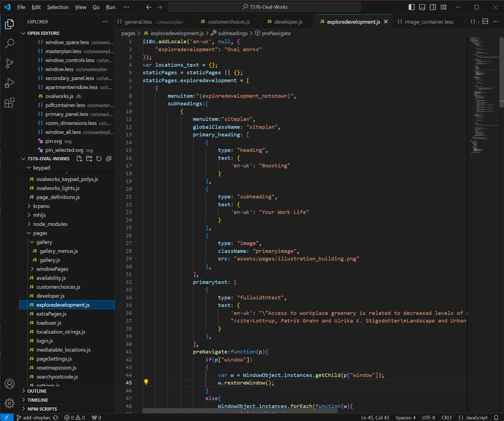
Task: Open the View menu
Action: point(80,7)
